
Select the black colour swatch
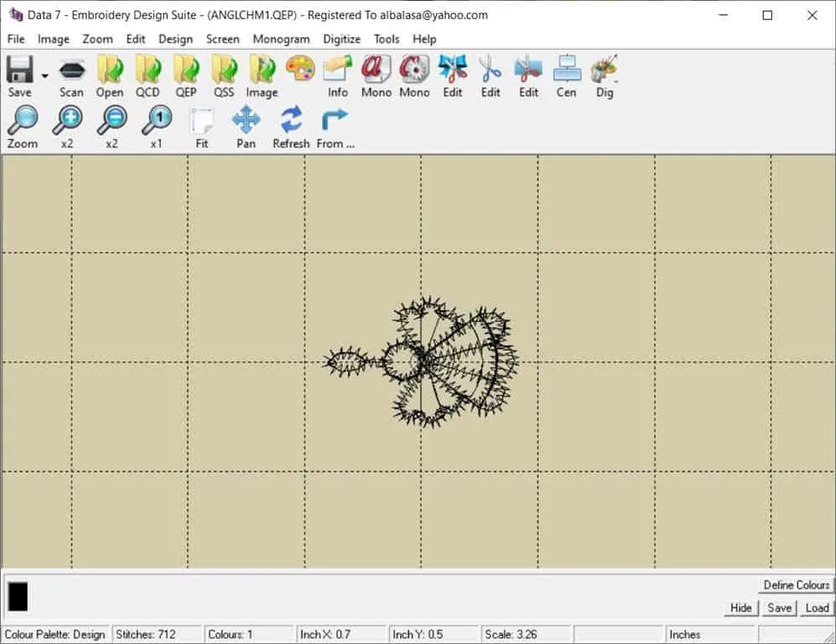pos(18,596)
